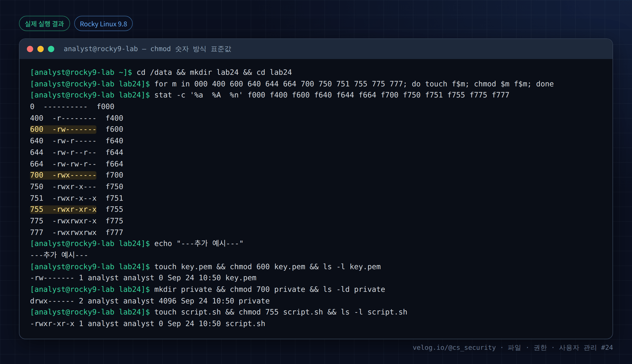Click the 'drwx------ 2 analyst' output line
The height and width of the screenshot is (364, 632).
150,301
